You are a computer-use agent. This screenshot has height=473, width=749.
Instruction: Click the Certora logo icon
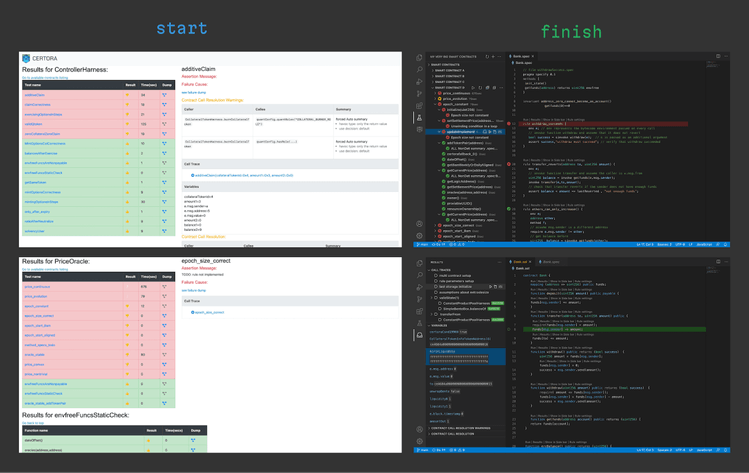pyautogui.click(x=26, y=58)
